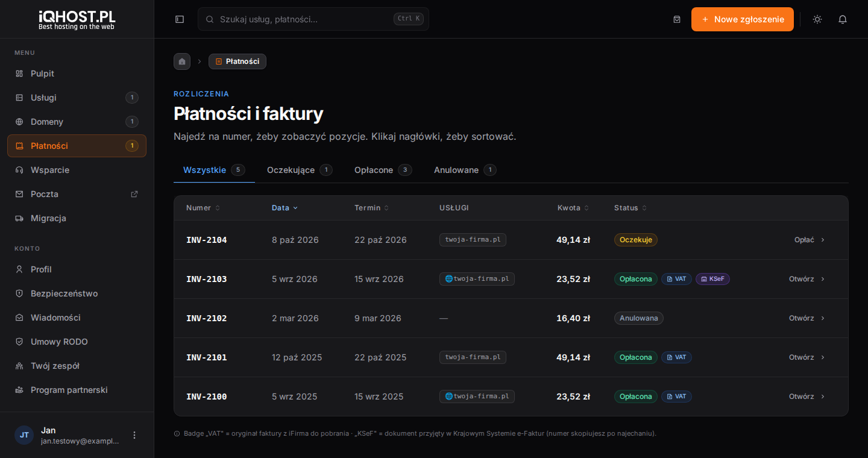The width and height of the screenshot is (868, 458).
Task: Open Domeny in the sidebar menu
Action: (77, 122)
